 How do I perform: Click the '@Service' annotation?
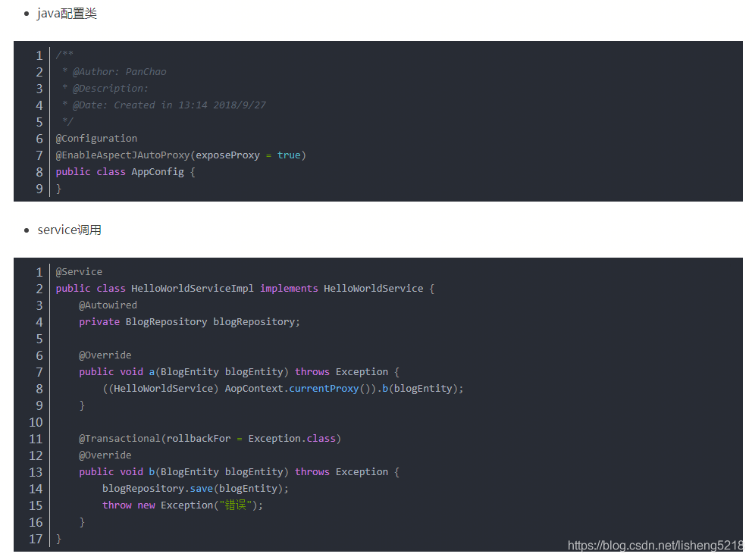pyautogui.click(x=79, y=272)
